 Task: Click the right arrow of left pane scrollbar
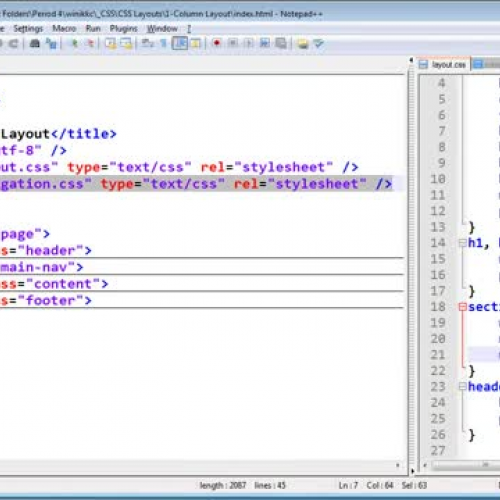tap(397, 465)
